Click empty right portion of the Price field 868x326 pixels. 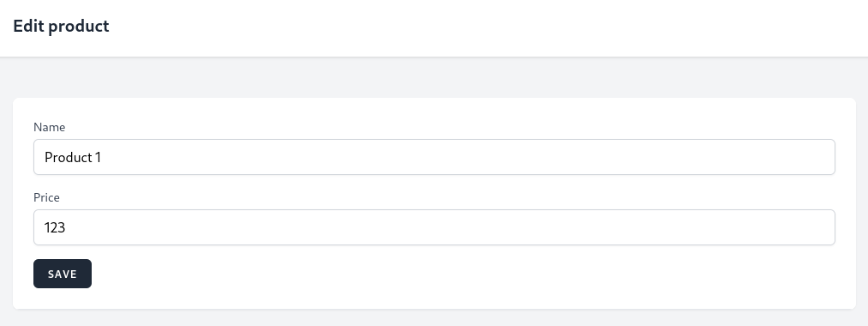(x=609, y=227)
